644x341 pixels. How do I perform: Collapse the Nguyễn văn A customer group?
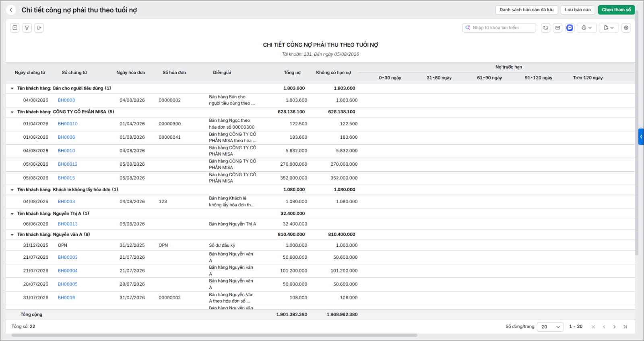12,235
